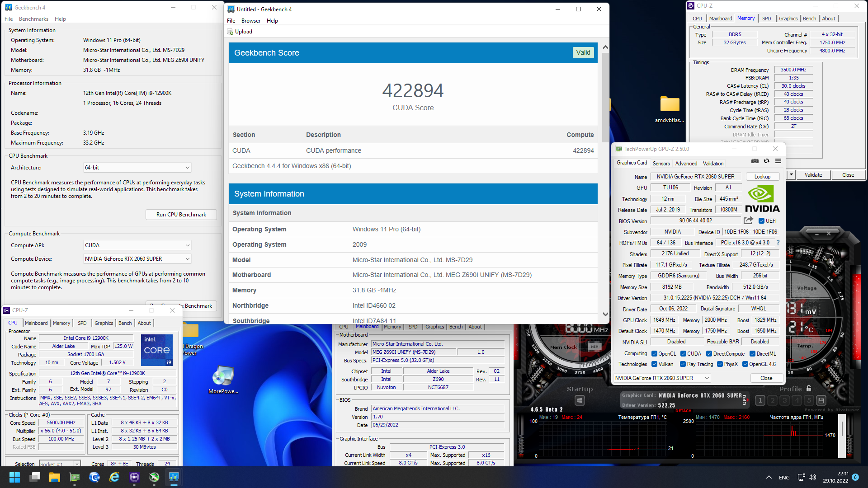Toggle DirectML checkbox
This screenshot has height=488, width=868.
click(x=752, y=354)
